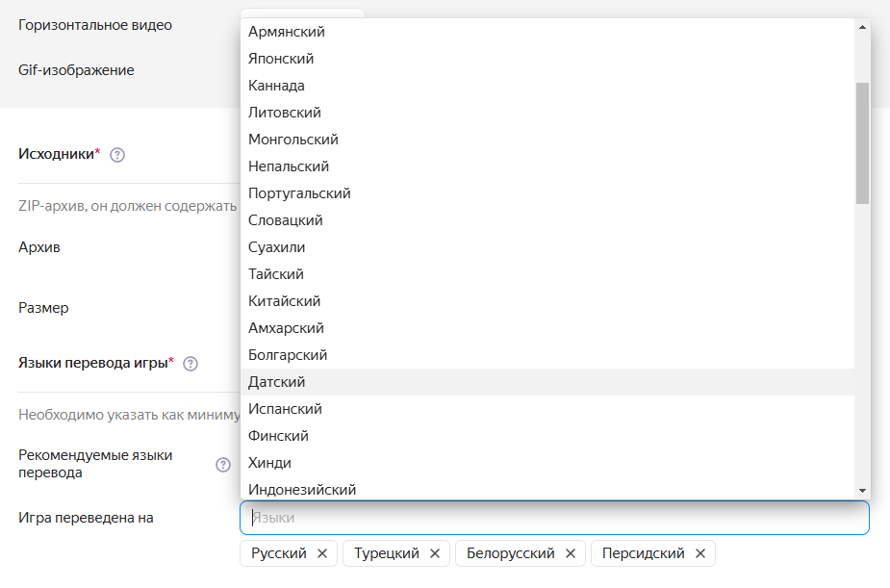Image resolution: width=890 pixels, height=588 pixels.
Task: Open help for Рекомендуемые языки перевода
Action: click(x=223, y=465)
